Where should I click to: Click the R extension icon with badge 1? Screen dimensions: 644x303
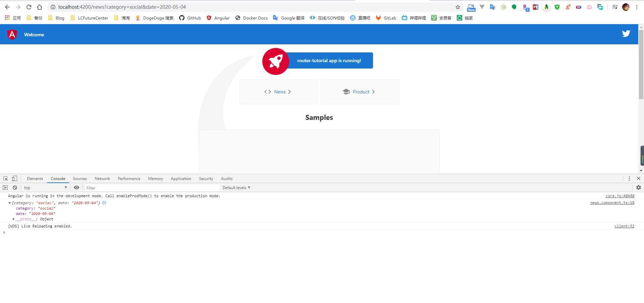pos(526,7)
